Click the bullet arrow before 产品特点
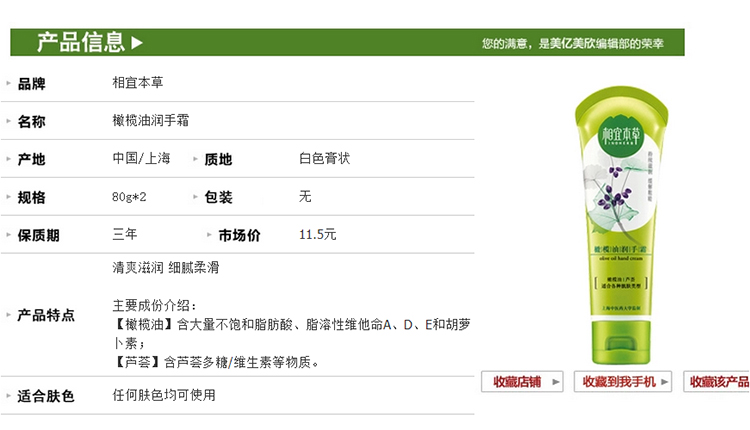The height and width of the screenshot is (430, 750). (8, 314)
